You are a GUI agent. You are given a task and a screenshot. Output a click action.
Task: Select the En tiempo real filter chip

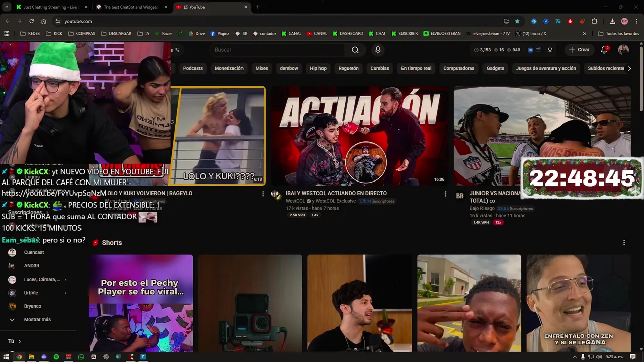tap(416, 68)
